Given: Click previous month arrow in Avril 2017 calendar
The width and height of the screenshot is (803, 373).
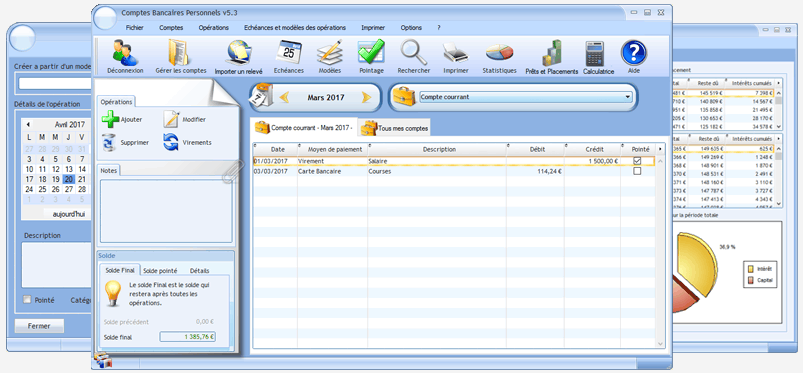Looking at the screenshot, I should (x=28, y=125).
